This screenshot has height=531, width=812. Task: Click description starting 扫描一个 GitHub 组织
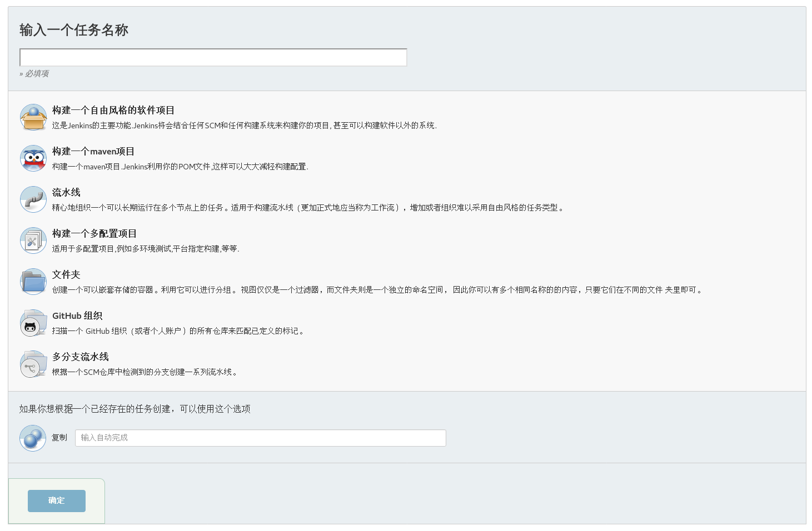(178, 331)
